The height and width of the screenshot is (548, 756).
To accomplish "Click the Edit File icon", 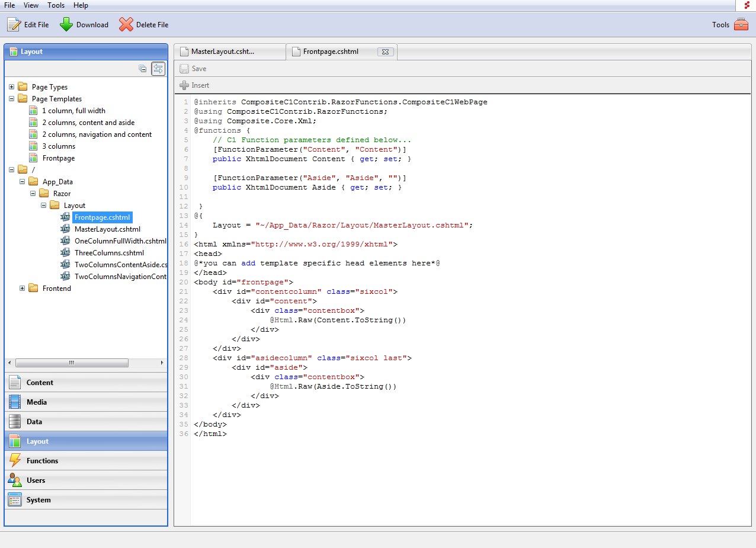I will coord(12,24).
